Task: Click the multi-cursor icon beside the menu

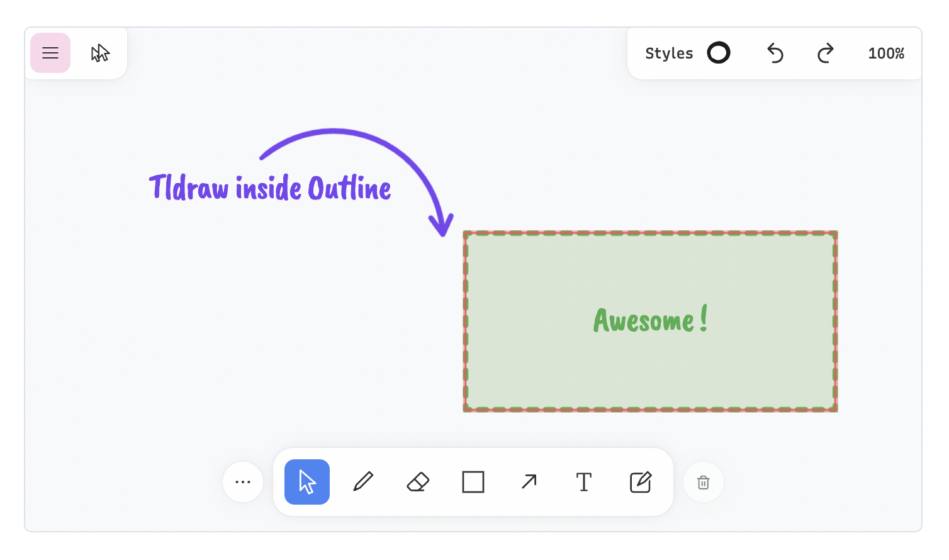Action: tap(100, 53)
